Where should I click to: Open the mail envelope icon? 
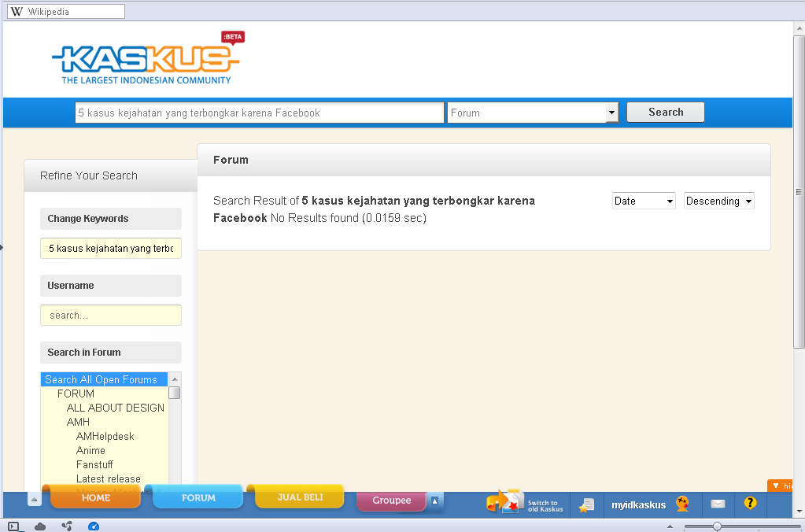click(718, 504)
